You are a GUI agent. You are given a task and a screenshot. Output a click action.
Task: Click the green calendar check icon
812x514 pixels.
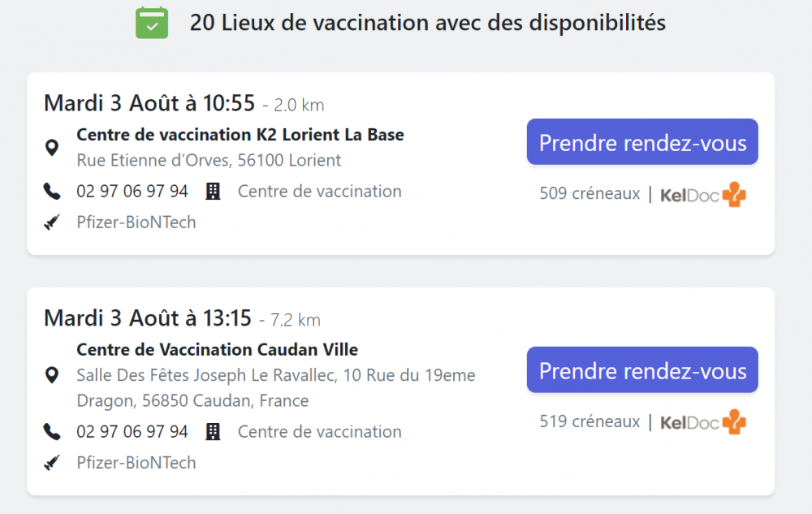152,23
